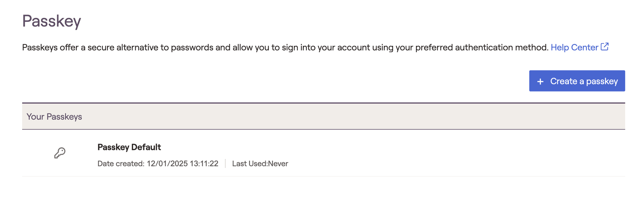Open the Help Center link

(574, 48)
